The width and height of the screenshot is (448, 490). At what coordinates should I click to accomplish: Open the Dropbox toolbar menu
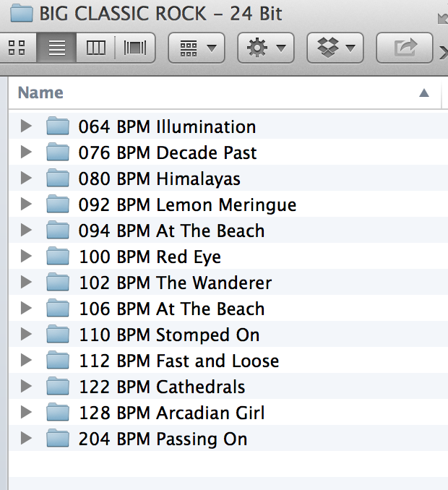[x=336, y=48]
